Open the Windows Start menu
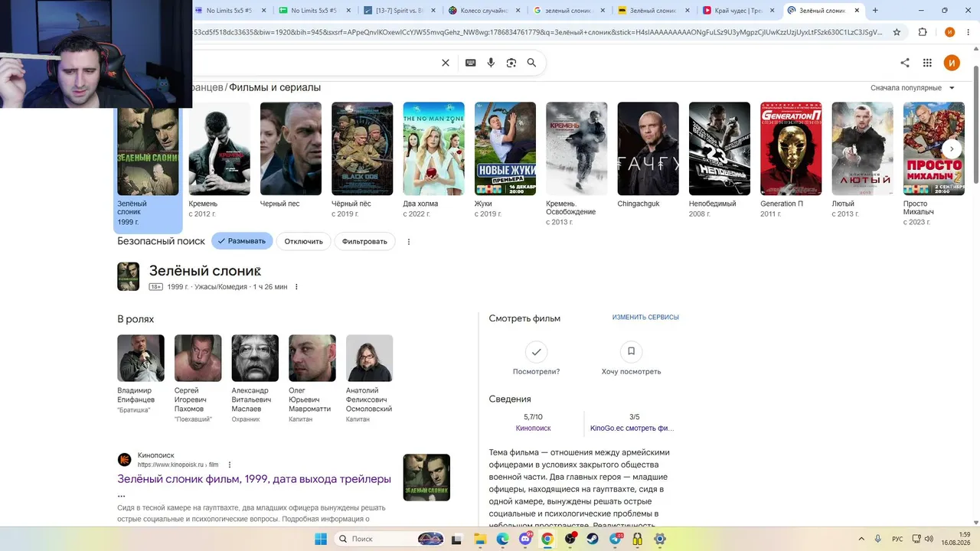Viewport: 980px width, 551px height. (320, 539)
